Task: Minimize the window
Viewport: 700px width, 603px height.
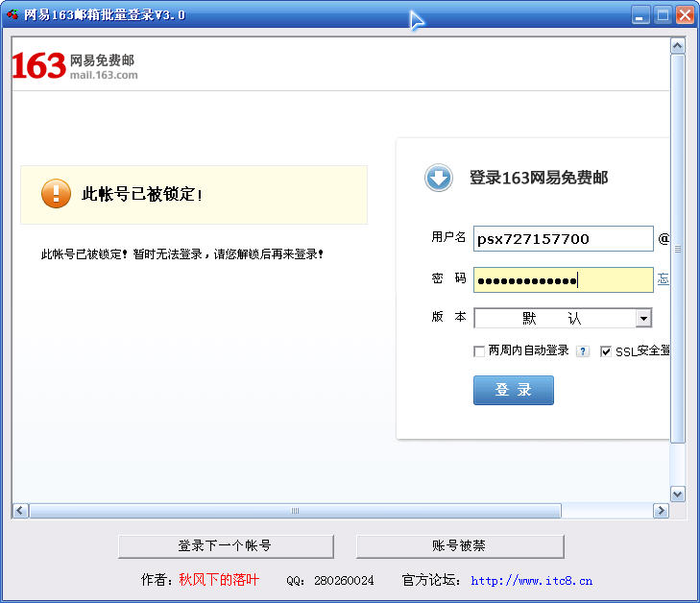Action: click(640, 15)
